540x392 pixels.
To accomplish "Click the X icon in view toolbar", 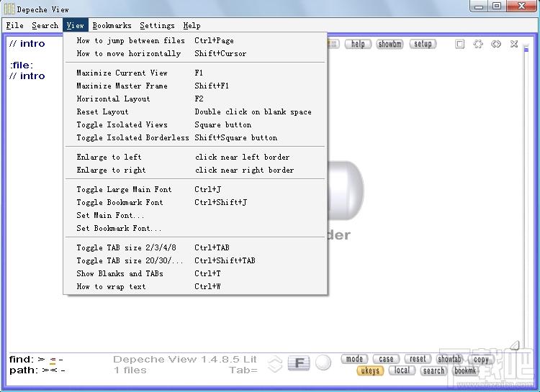I will (514, 44).
